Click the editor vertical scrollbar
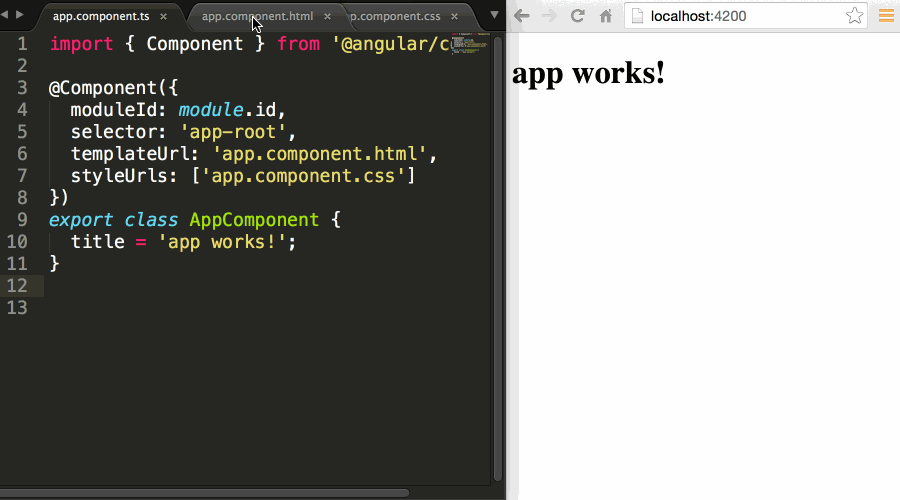This screenshot has width=900, height=500. [x=498, y=258]
